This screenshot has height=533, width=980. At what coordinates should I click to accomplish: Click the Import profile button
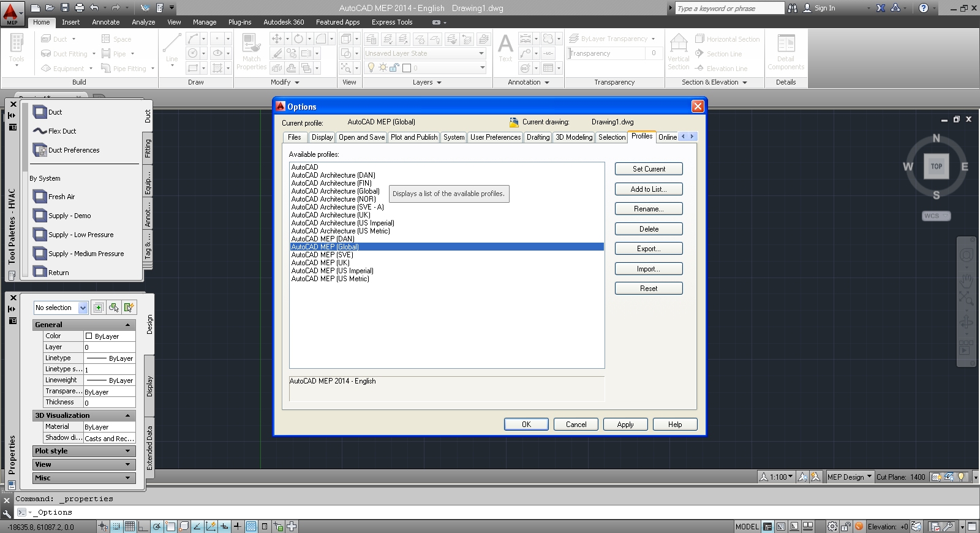649,269
